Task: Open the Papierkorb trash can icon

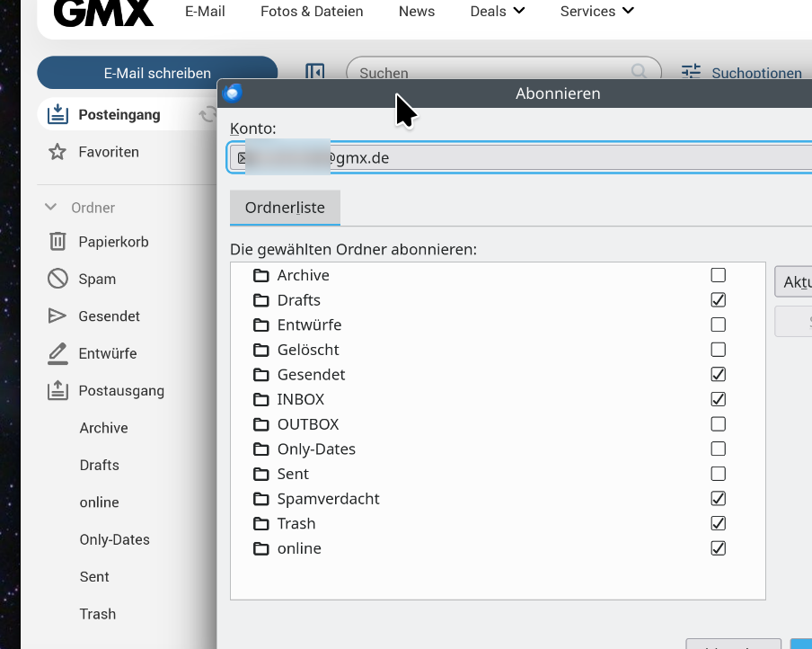Action: pyautogui.click(x=57, y=242)
